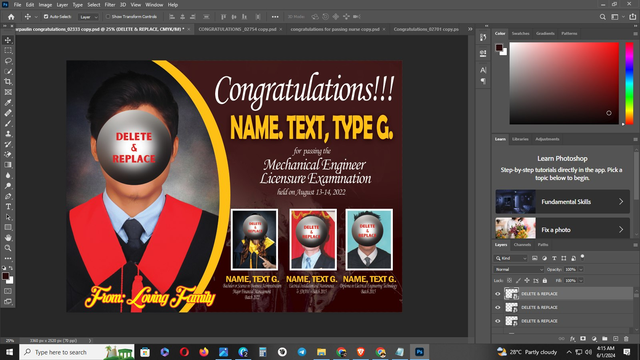The width and height of the screenshot is (640, 360).
Task: Open the Fundamental Skills tutorial
Action: tap(562, 202)
